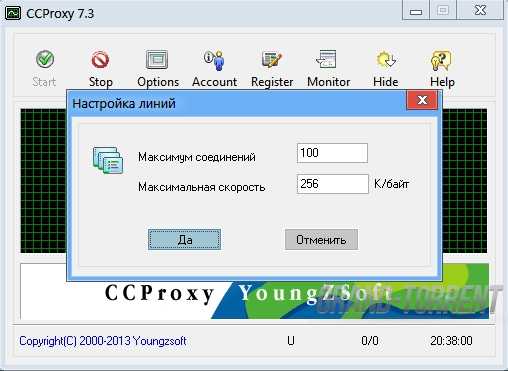Minimize the CCProxy 7.3 window
This screenshot has width=508, height=371.
click(x=416, y=12)
